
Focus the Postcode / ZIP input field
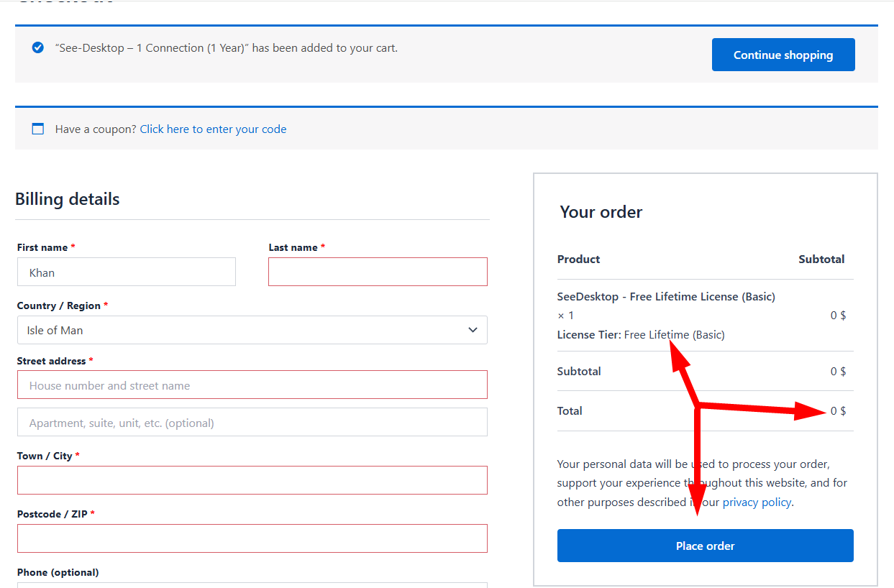252,538
